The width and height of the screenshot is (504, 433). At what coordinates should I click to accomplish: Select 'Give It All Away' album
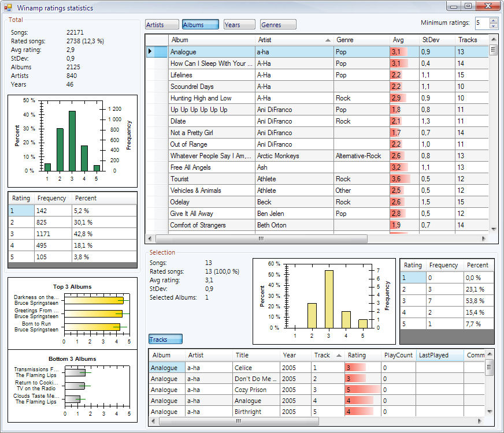[212, 214]
